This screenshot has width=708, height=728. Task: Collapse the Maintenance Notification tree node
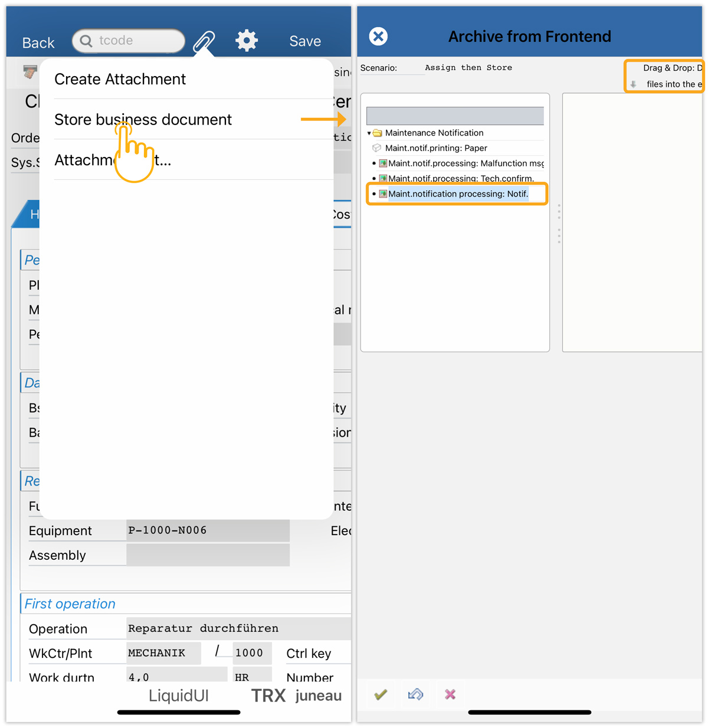[x=369, y=133]
